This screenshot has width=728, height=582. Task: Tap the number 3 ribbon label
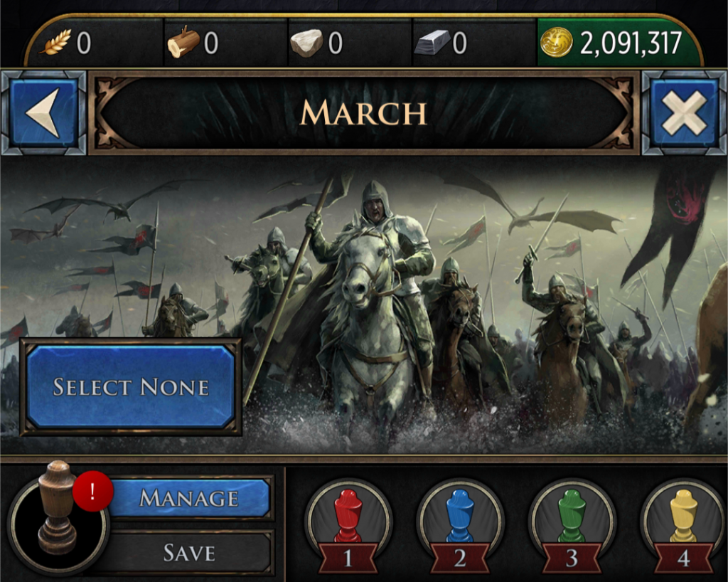tap(572, 559)
